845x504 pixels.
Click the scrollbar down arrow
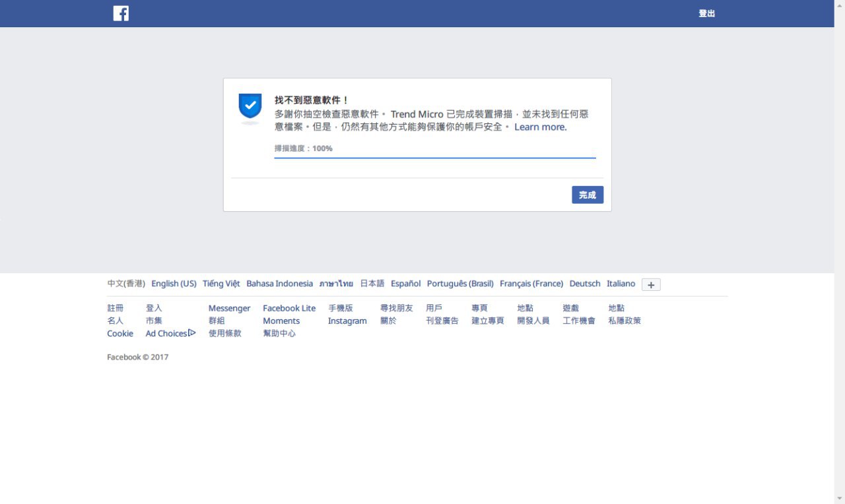[840, 499]
